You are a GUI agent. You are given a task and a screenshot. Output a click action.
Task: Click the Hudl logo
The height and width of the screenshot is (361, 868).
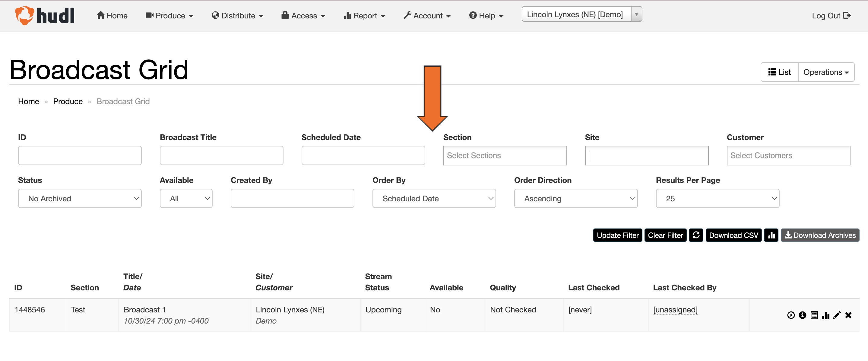[45, 15]
